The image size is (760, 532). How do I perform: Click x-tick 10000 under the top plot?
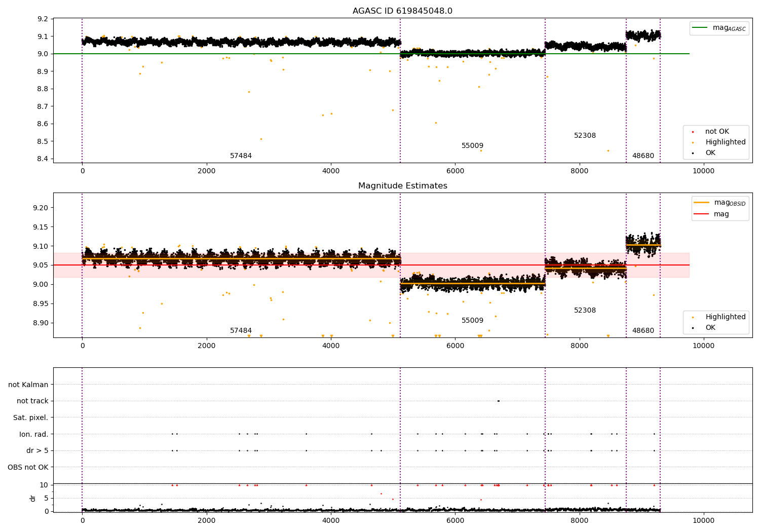click(704, 171)
